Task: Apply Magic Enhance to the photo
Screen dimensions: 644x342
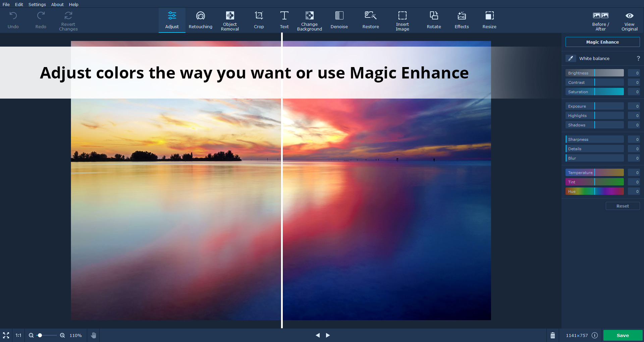Action: (602, 42)
